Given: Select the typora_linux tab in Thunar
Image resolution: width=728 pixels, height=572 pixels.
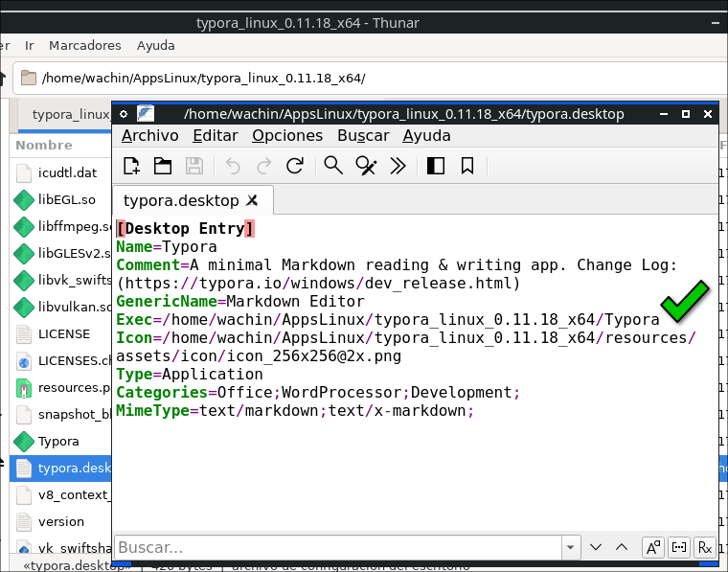Looking at the screenshot, I should [65, 114].
